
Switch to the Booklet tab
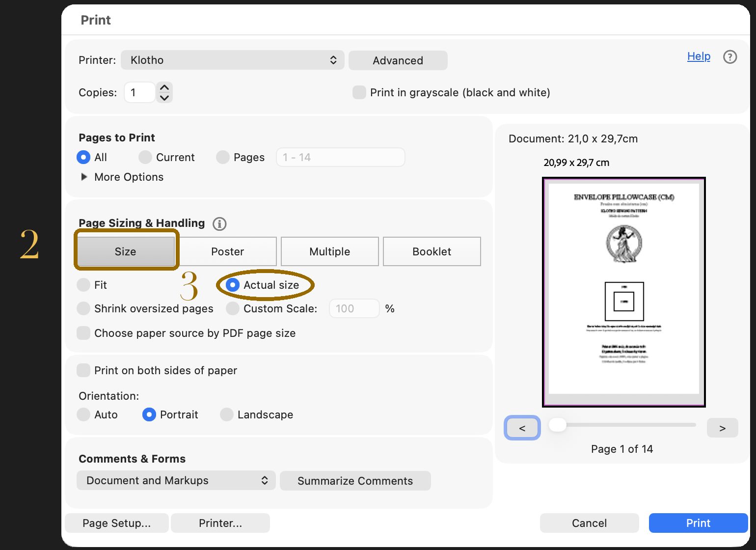(432, 251)
